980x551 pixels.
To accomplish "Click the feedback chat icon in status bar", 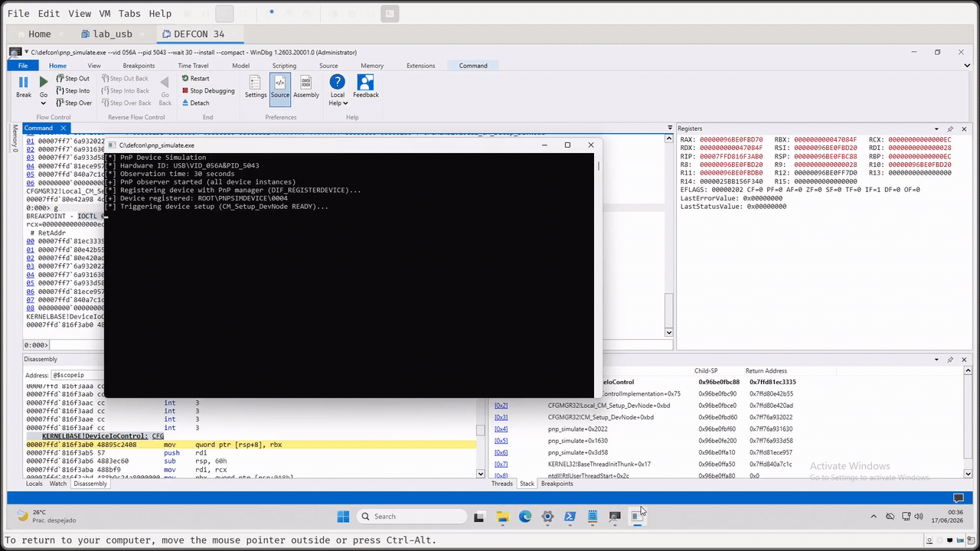I will (957, 498).
